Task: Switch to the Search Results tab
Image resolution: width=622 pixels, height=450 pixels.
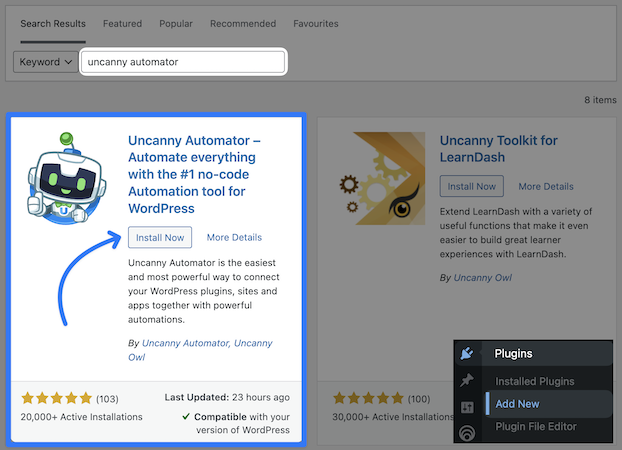Action: [x=53, y=24]
